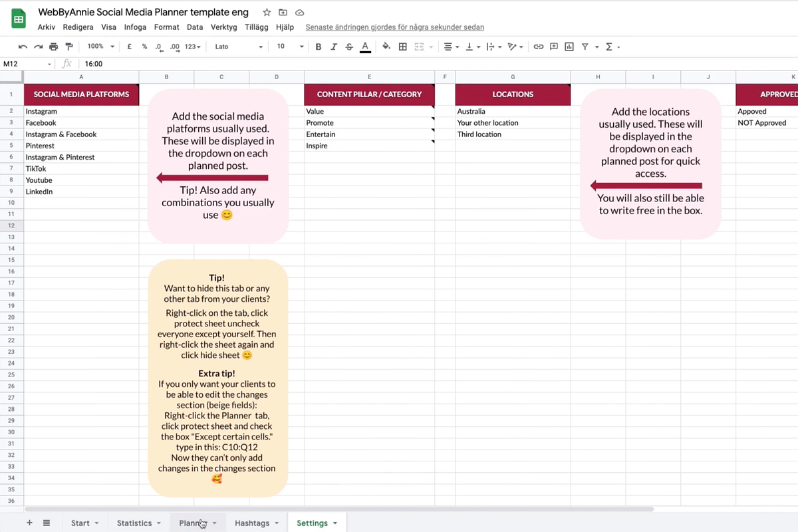Image resolution: width=798 pixels, height=532 pixels.
Task: Open the fill color bucket
Action: click(386, 47)
